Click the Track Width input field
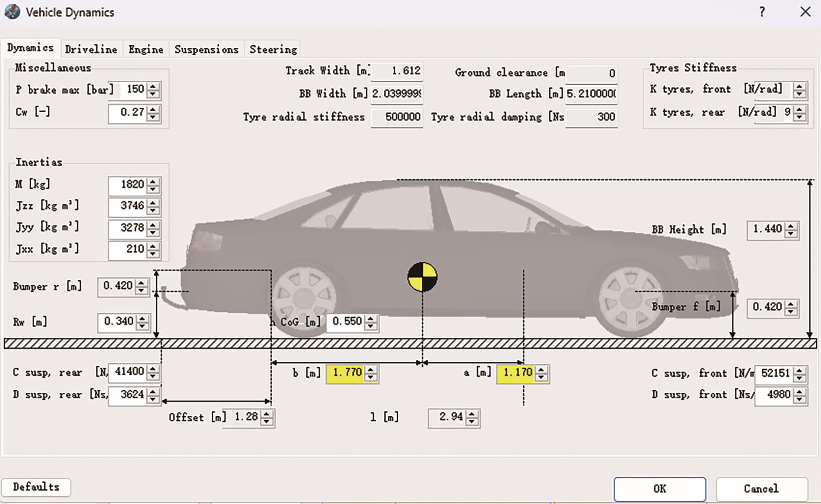821x504 pixels. tap(396, 71)
